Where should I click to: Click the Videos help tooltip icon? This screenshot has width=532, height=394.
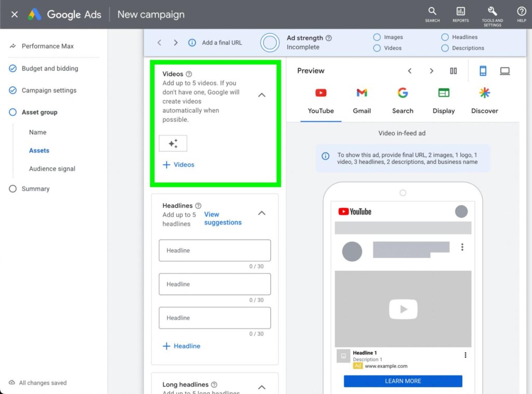point(189,74)
